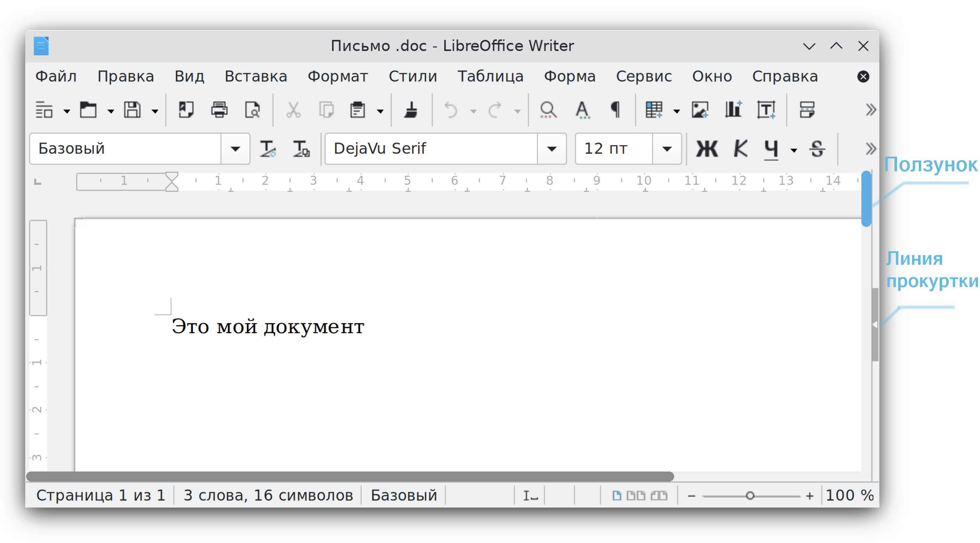Click the New Style from Selection icon

coord(301,149)
